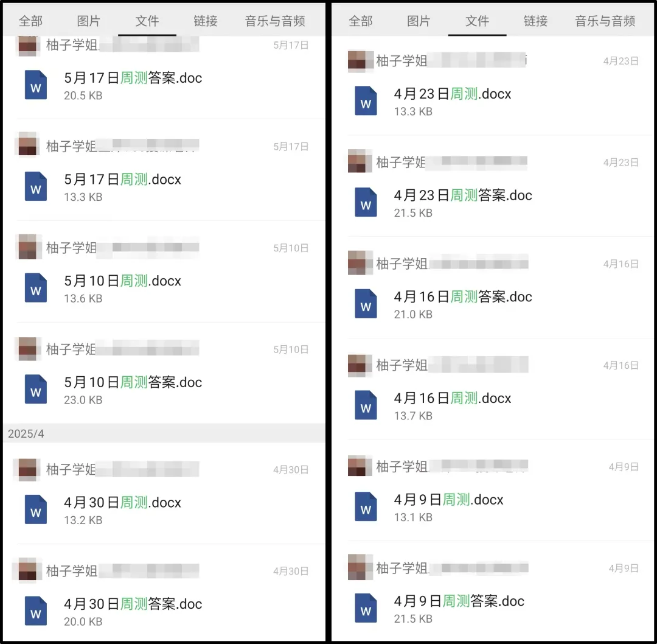Open 音乐与音频 tab in right panel
This screenshot has height=644, width=657.
pyautogui.click(x=605, y=21)
